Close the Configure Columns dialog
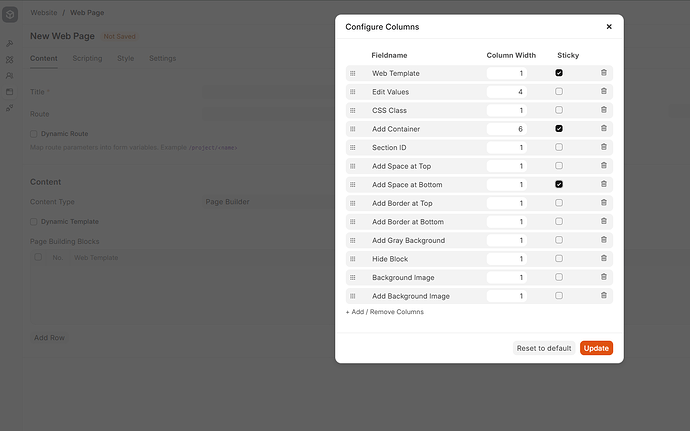Viewport: 690px width, 431px height. pos(609,27)
